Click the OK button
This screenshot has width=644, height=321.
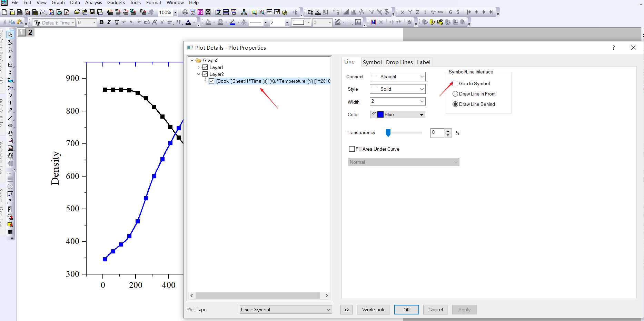(407, 310)
